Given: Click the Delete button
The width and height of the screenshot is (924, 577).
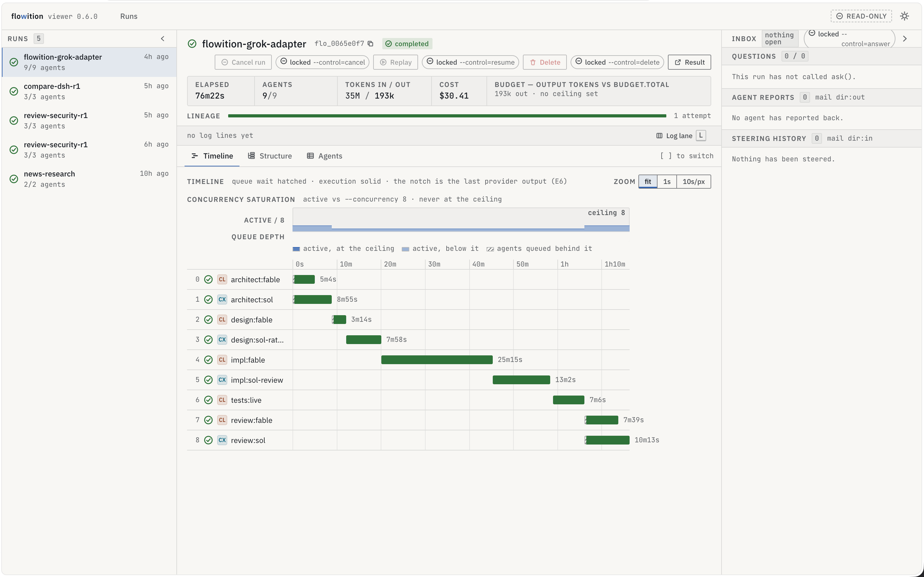Looking at the screenshot, I should click(545, 62).
